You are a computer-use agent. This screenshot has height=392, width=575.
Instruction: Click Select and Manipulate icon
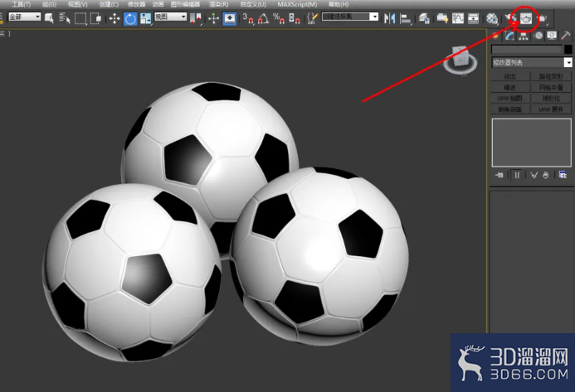coord(213,18)
